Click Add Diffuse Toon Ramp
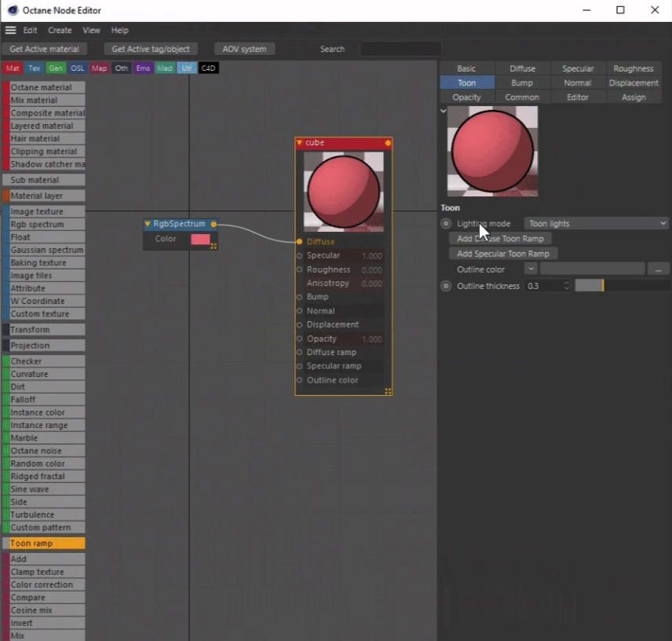Viewport: 672px width, 641px height. tap(500, 239)
